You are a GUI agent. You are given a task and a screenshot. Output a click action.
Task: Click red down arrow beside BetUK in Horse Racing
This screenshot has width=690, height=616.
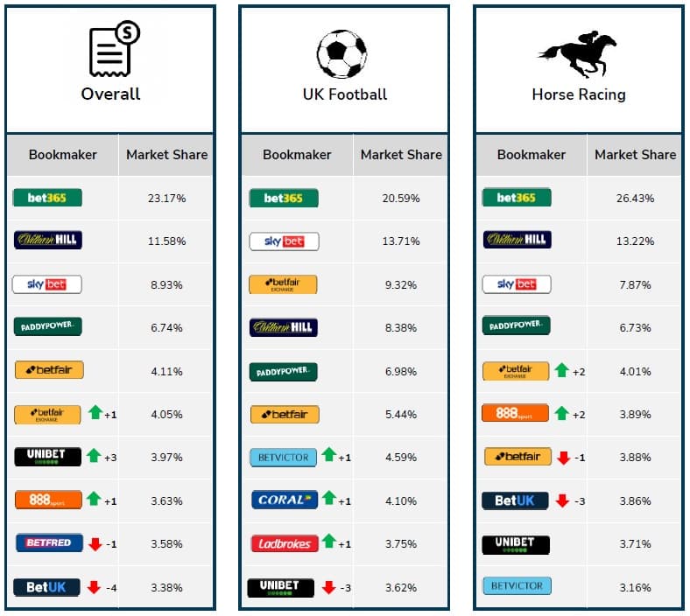pyautogui.click(x=562, y=500)
